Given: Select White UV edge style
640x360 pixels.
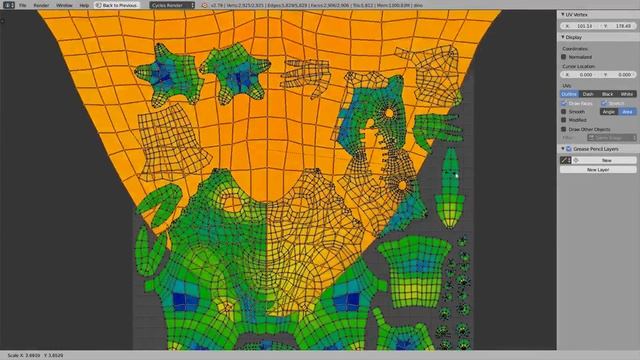Looking at the screenshot, I should point(627,94).
